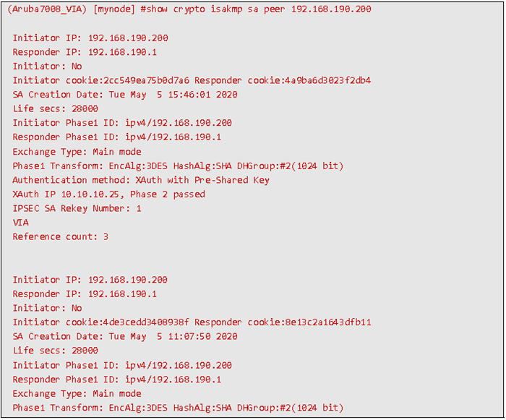Viewport: 506px width, 420px height.
Task: Click the first Life secs: 28000 line
Action: pyautogui.click(x=56, y=108)
